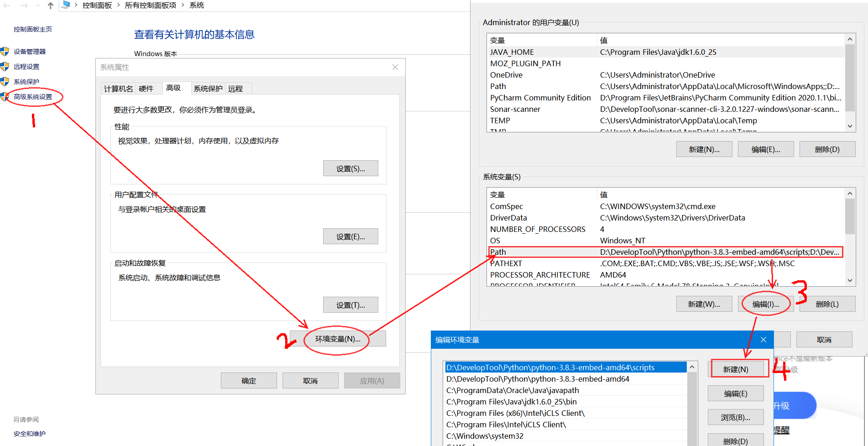Click the shield icon beside 远程设置
Viewport: 868px width, 446px height.
tap(5, 66)
